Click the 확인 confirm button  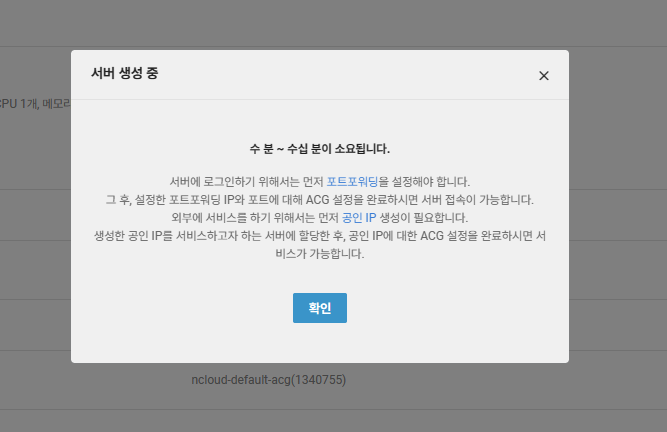[x=320, y=308]
